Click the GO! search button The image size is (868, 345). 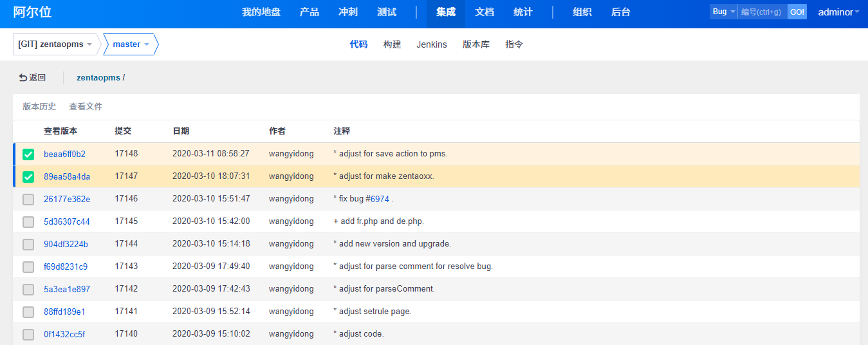(797, 12)
